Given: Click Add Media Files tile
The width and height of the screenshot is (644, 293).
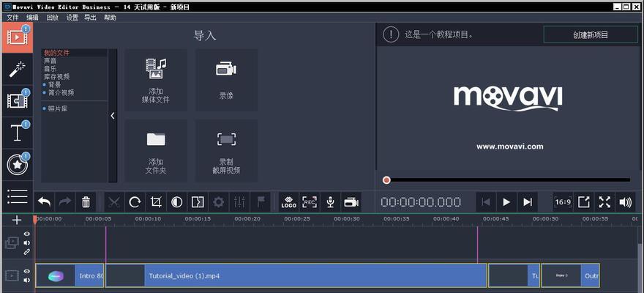Looking at the screenshot, I should tap(156, 80).
